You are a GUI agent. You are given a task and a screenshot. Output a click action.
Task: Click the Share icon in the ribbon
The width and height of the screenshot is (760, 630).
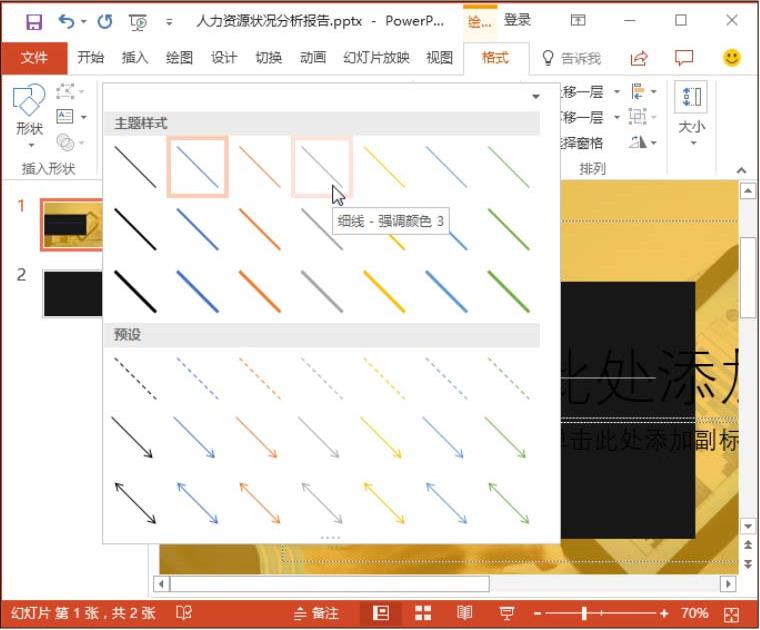click(x=639, y=58)
